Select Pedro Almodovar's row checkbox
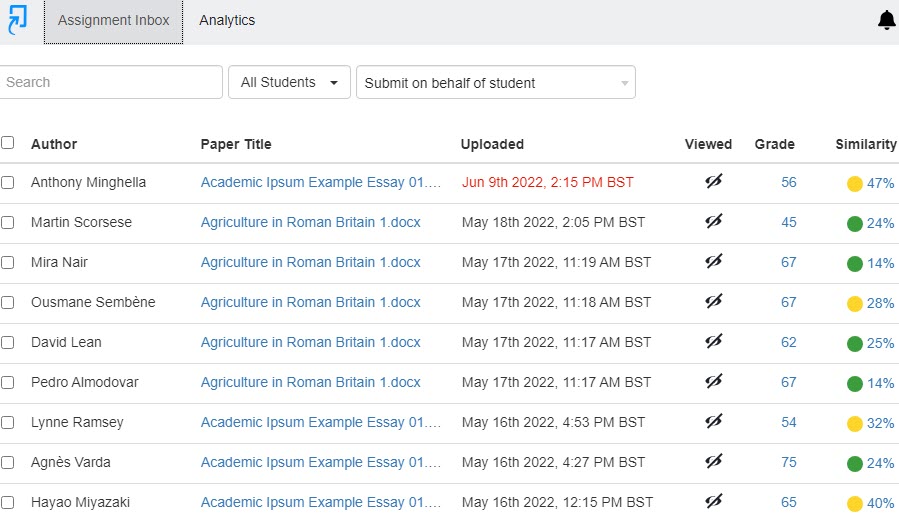This screenshot has width=899, height=518. click(8, 382)
